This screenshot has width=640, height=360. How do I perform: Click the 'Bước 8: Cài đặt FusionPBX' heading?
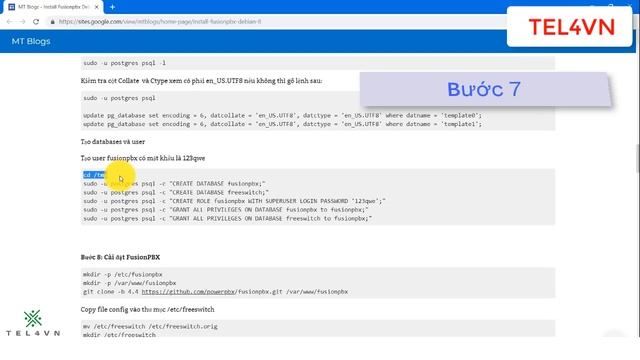tap(120, 257)
